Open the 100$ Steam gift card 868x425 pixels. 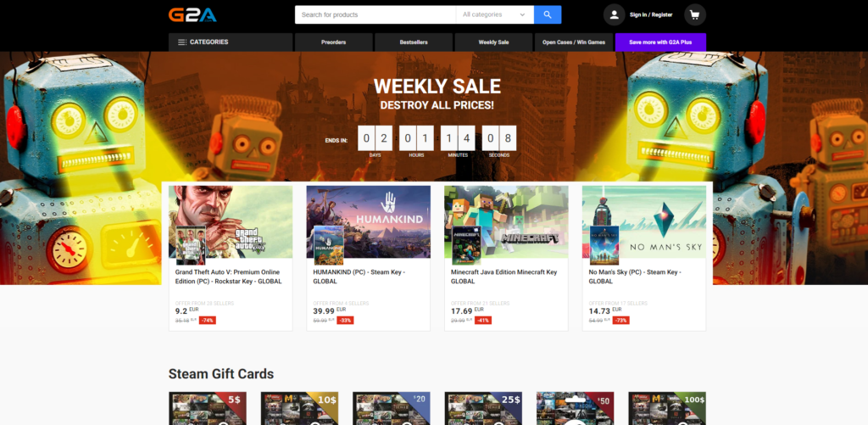667,408
